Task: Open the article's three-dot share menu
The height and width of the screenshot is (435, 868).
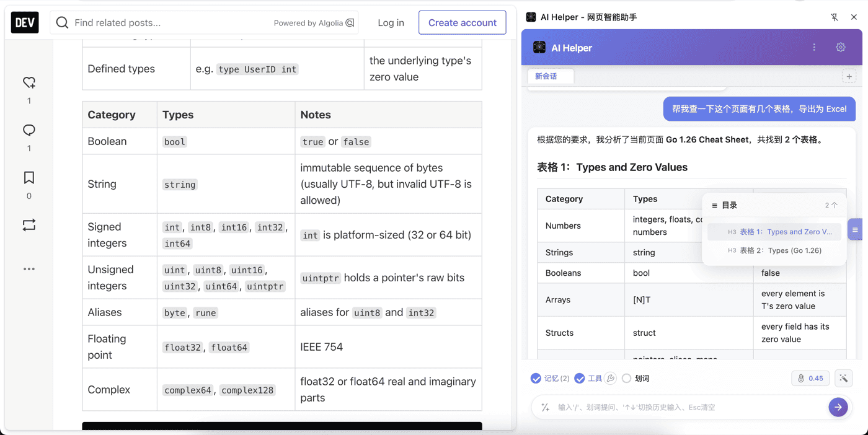Action: [29, 269]
